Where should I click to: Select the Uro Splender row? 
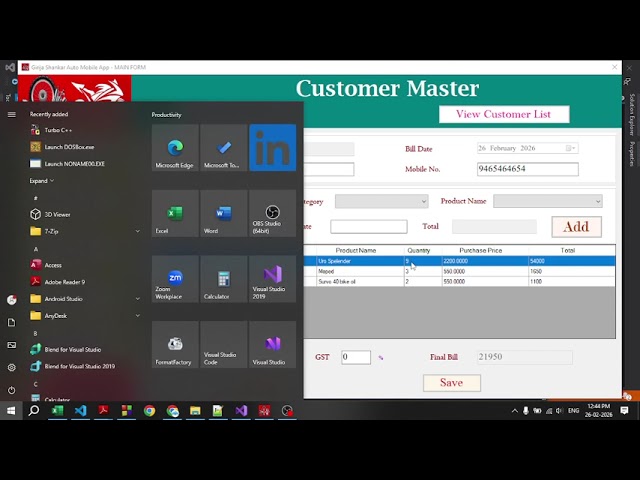[460, 261]
